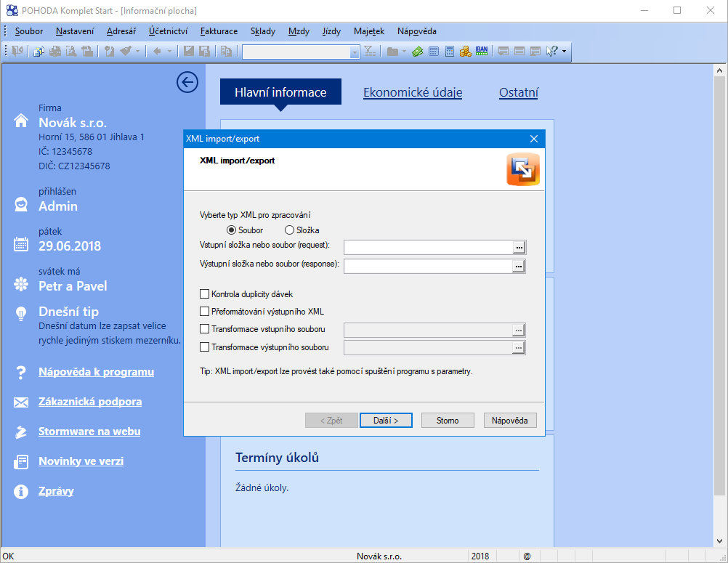Click the back arrow toolbar icon
728x563 pixels.
coord(157,51)
